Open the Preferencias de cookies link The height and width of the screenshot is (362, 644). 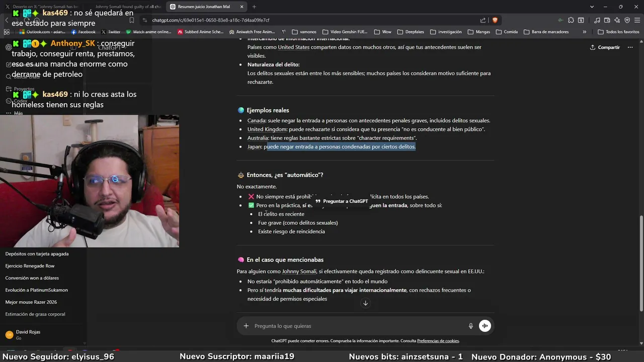click(438, 341)
